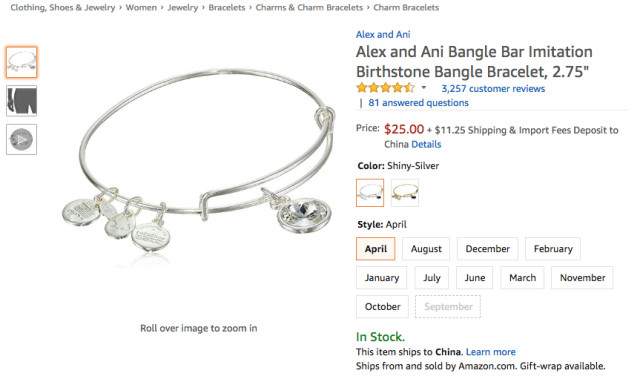640x379 pixels.
Task: Pick the November style button
Action: coord(582,278)
